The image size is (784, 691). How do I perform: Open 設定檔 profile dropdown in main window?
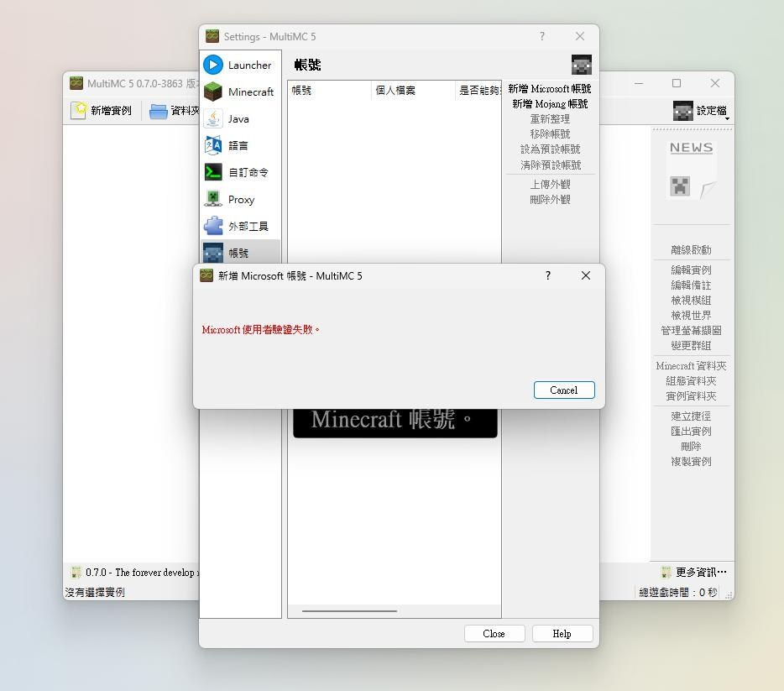tap(701, 111)
